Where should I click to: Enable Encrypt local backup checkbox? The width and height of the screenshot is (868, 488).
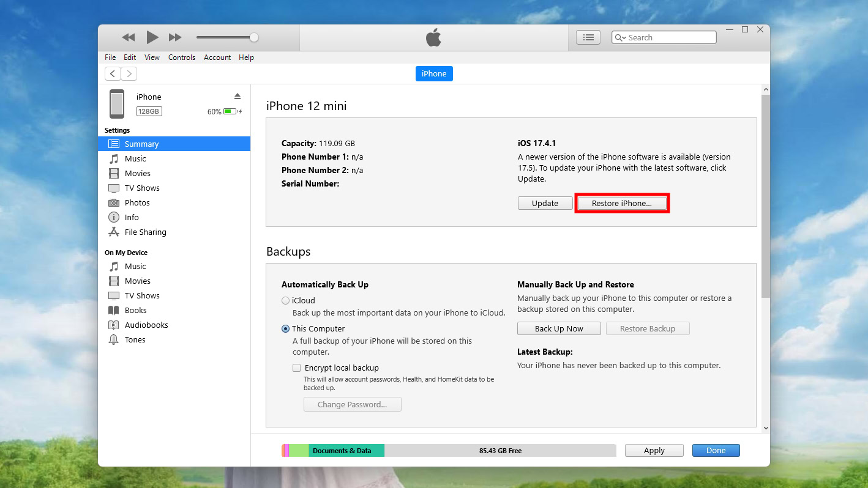(297, 368)
